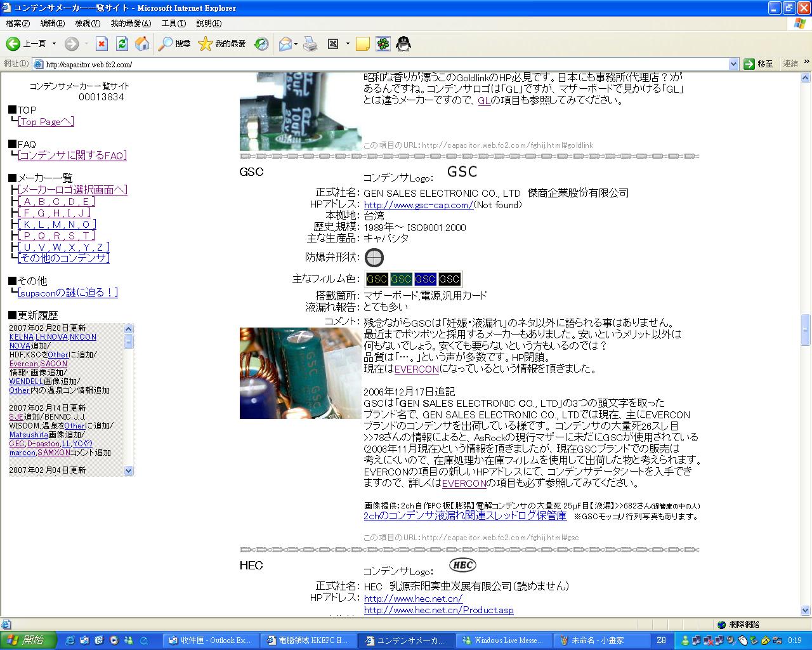Refresh the page using the green arrows icon
The height and width of the screenshot is (650, 812).
[x=122, y=44]
